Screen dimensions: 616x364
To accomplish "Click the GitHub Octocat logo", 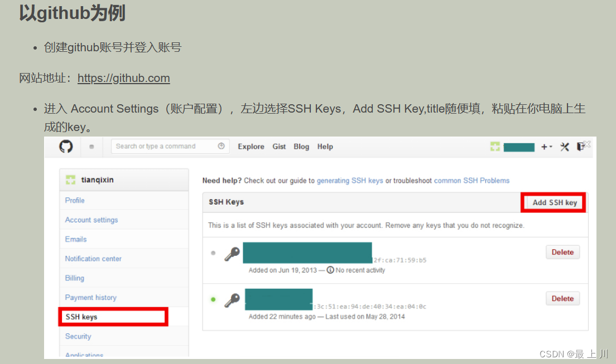I will (x=66, y=147).
